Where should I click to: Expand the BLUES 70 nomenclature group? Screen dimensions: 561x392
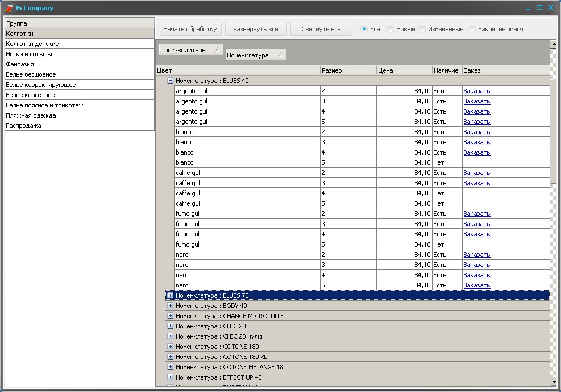click(x=170, y=295)
